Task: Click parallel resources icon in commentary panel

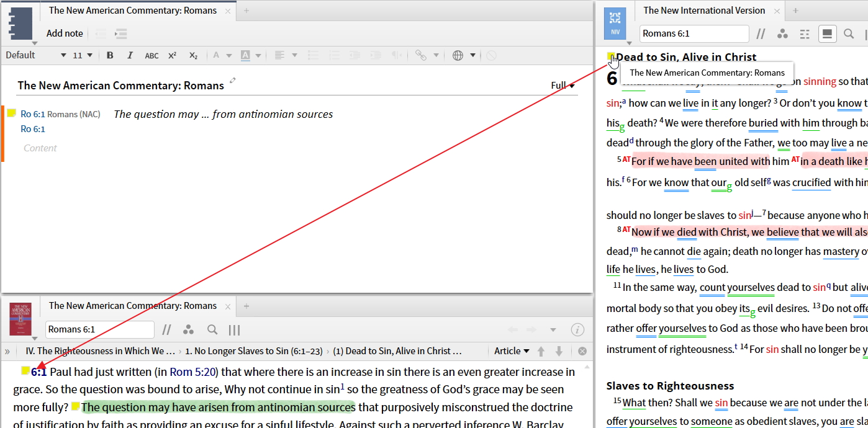Action: click(166, 330)
